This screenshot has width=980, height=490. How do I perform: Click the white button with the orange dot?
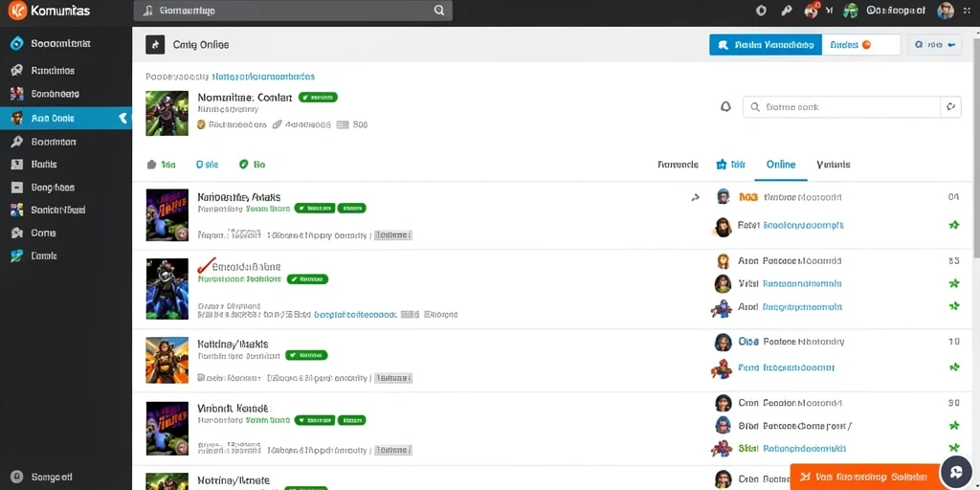coord(861,45)
